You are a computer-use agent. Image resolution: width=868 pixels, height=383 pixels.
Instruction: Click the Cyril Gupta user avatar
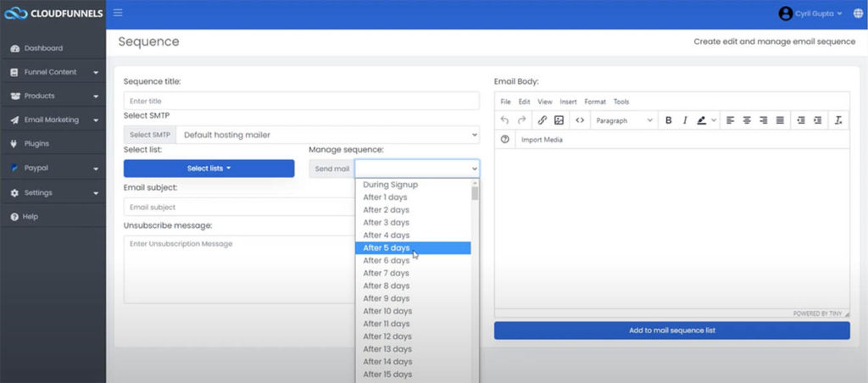(785, 14)
